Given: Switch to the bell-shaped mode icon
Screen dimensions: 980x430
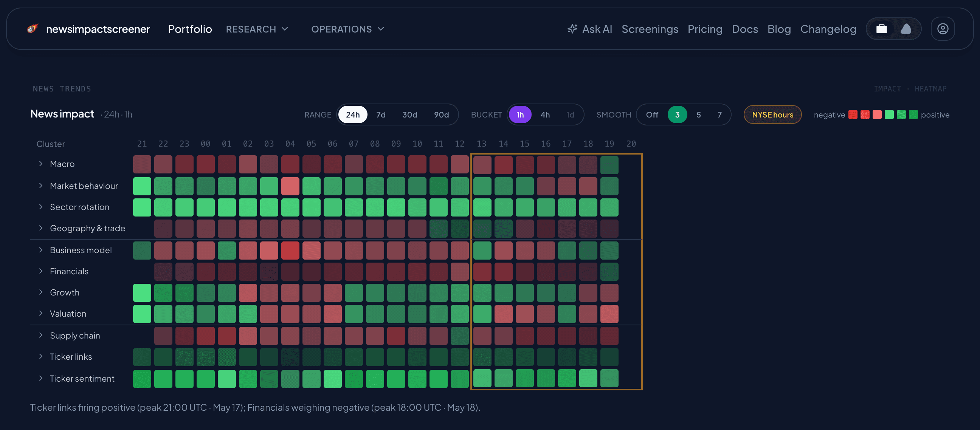Looking at the screenshot, I should point(906,29).
